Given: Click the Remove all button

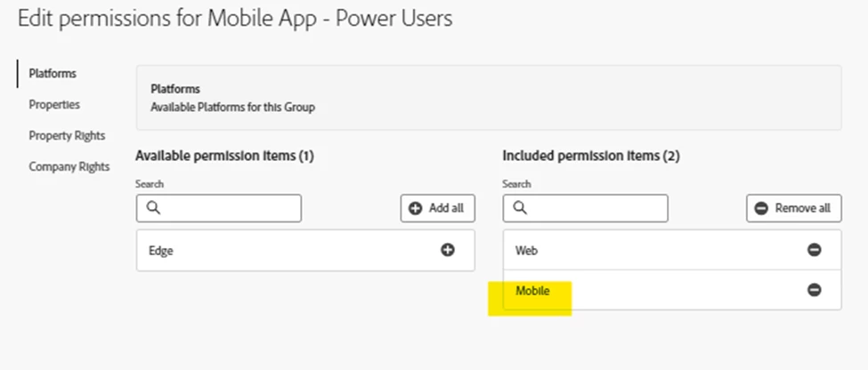Looking at the screenshot, I should pyautogui.click(x=794, y=208).
